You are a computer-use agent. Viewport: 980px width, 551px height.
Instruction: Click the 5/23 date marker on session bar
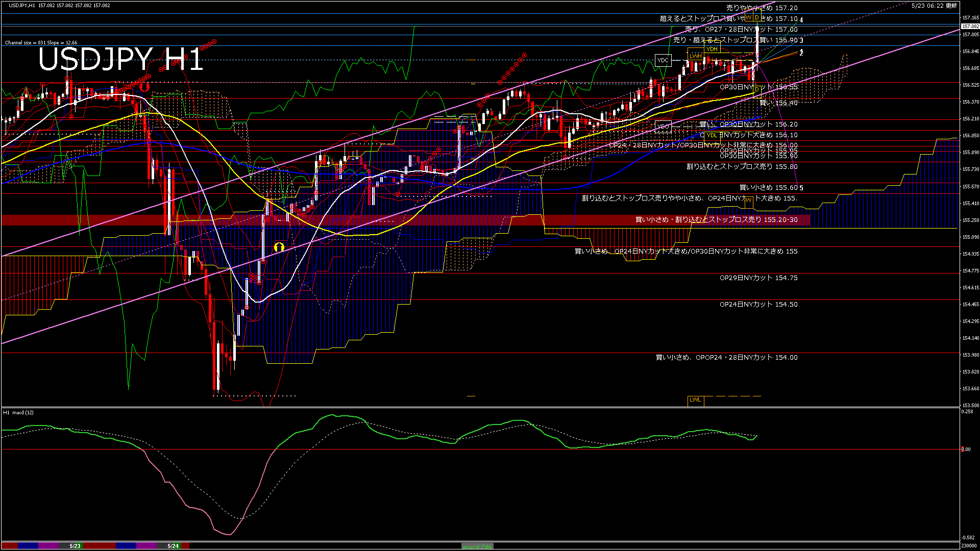[x=75, y=546]
